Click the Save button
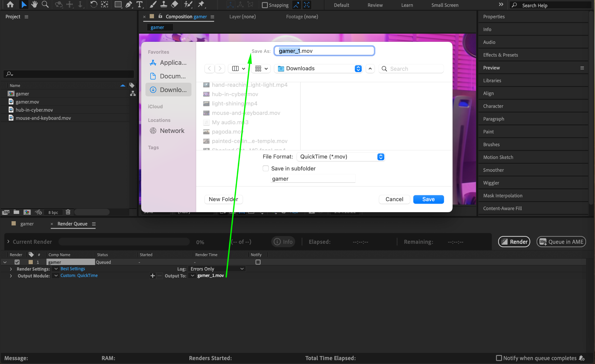The width and height of the screenshot is (595, 364). (428, 199)
